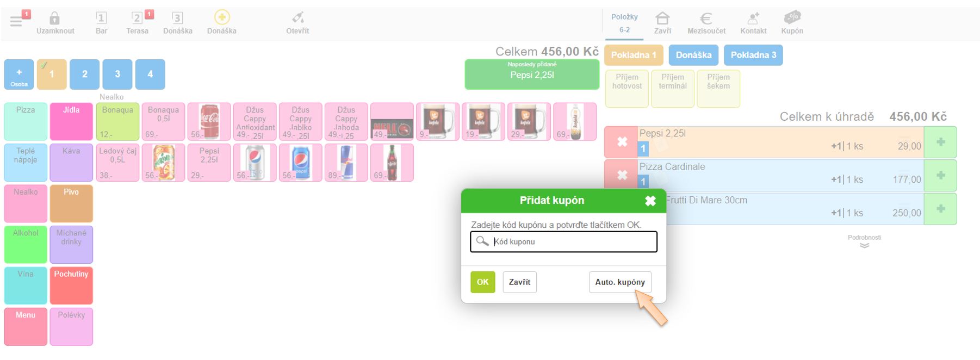Remove Pepsi 2,25l from order

coord(622,142)
